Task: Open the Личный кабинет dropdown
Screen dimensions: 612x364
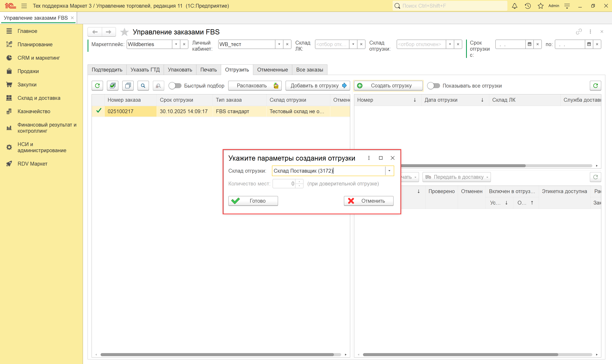Action: tap(279, 44)
